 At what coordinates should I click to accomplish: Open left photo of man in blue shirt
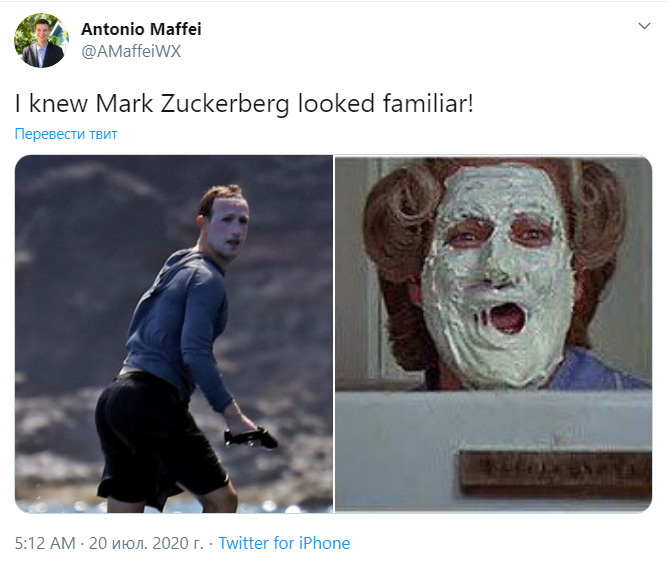click(x=174, y=334)
